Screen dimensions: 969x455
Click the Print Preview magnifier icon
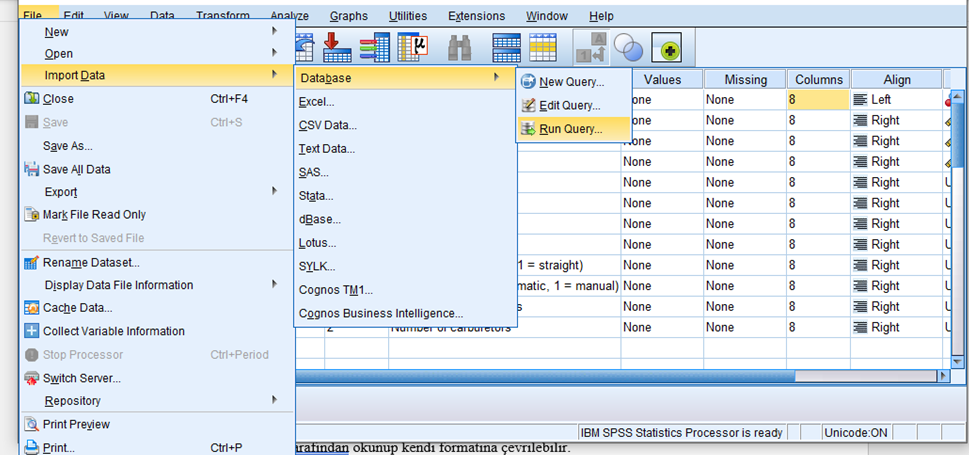32,424
